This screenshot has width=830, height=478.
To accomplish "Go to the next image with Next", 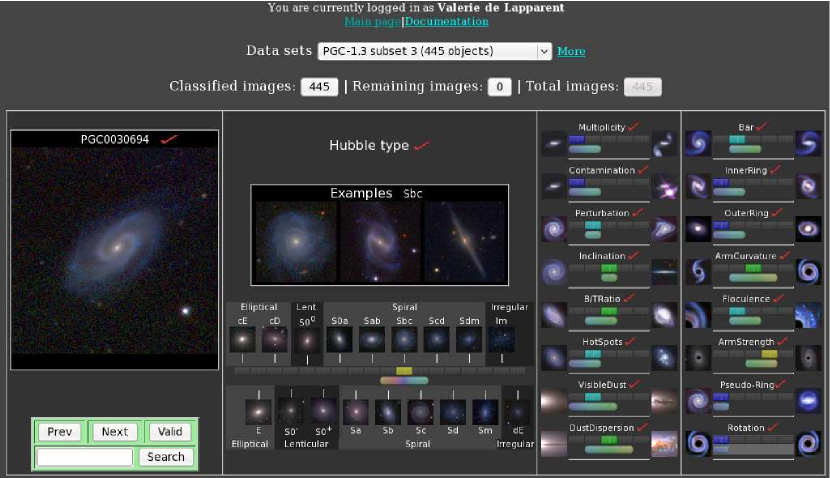I will [115, 432].
